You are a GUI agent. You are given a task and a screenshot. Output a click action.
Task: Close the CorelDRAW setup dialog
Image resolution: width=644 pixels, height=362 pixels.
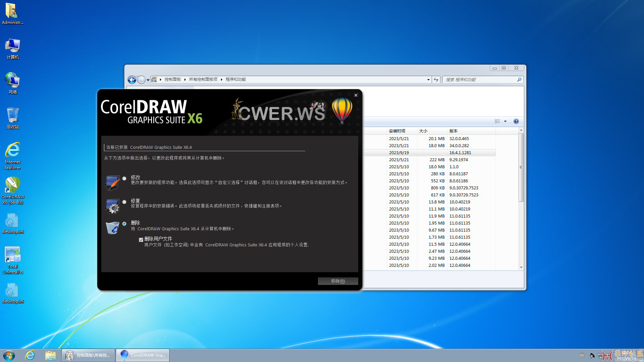pyautogui.click(x=356, y=95)
